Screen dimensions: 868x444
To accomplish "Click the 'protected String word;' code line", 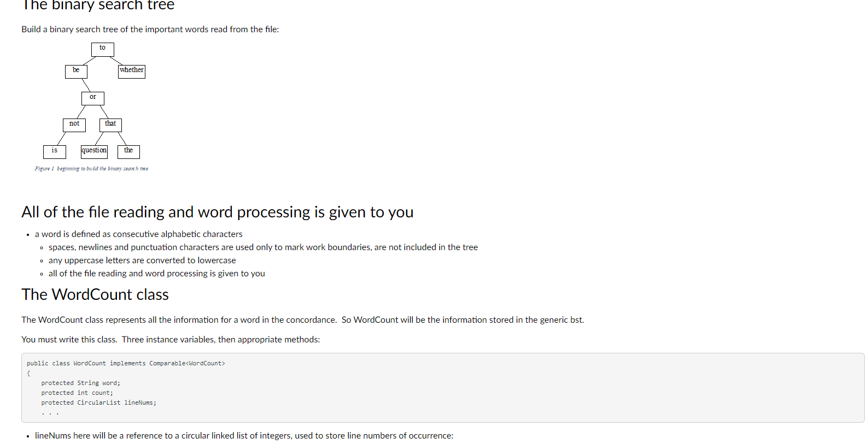I will 81,383.
